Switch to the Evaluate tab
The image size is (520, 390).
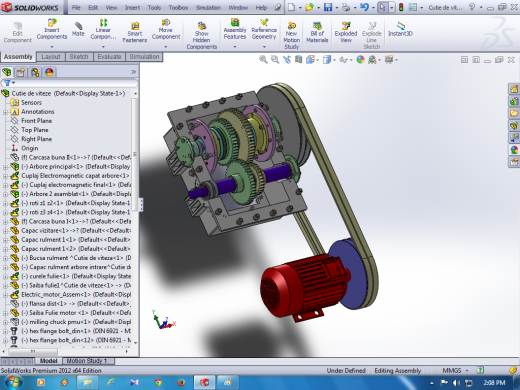[x=109, y=57]
